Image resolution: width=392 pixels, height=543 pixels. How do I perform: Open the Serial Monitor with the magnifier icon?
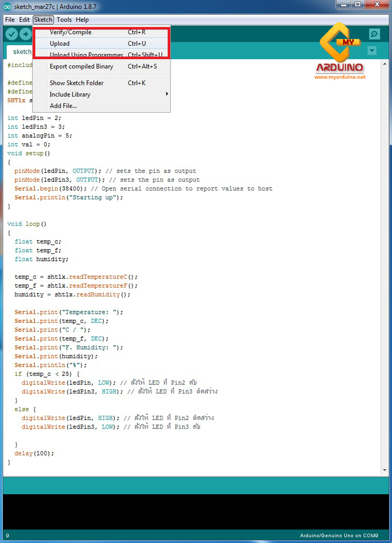pyautogui.click(x=374, y=34)
